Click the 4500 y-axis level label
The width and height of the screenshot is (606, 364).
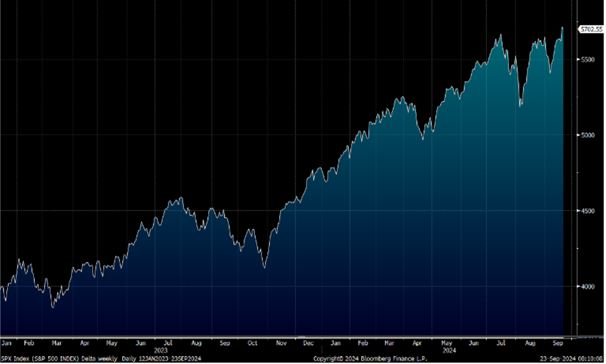point(588,211)
